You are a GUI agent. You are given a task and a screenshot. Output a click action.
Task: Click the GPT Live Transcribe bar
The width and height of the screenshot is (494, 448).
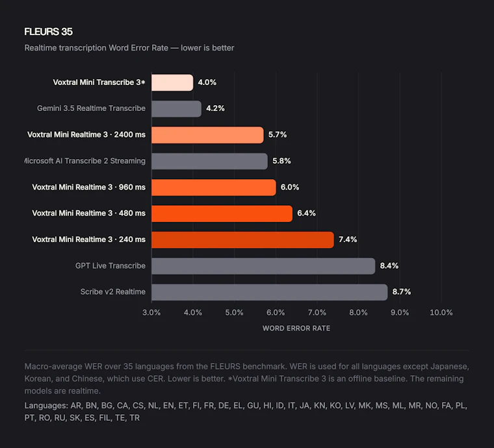coord(263,266)
